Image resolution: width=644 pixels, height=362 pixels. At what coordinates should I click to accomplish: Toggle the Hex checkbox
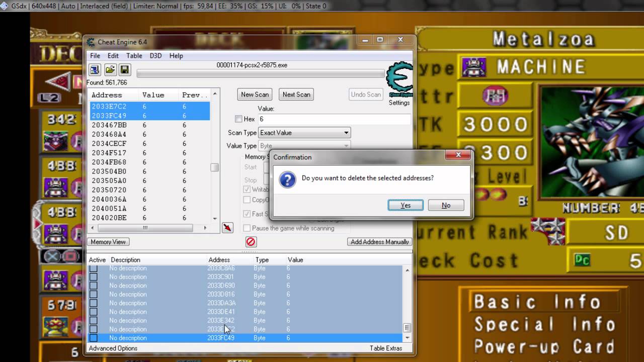[238, 119]
